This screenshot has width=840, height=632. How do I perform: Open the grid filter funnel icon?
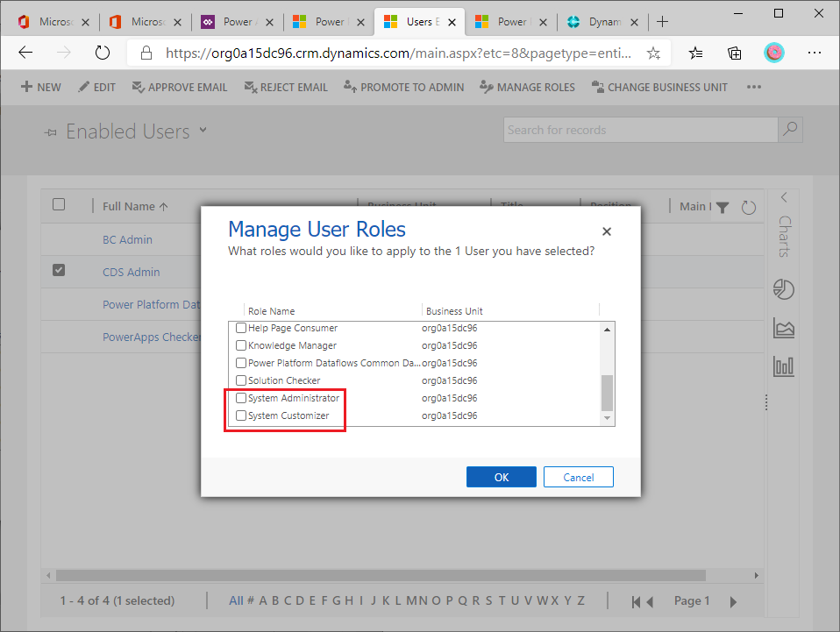pyautogui.click(x=723, y=207)
